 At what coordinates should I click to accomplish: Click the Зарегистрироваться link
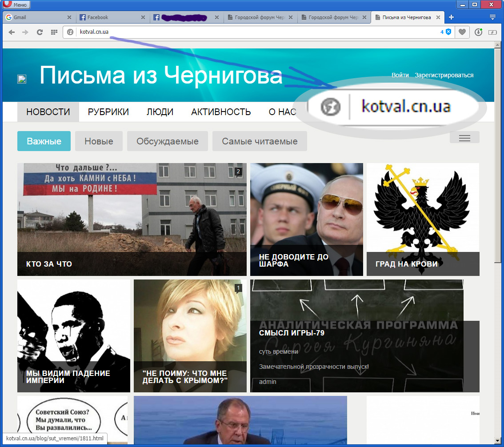[x=444, y=75]
